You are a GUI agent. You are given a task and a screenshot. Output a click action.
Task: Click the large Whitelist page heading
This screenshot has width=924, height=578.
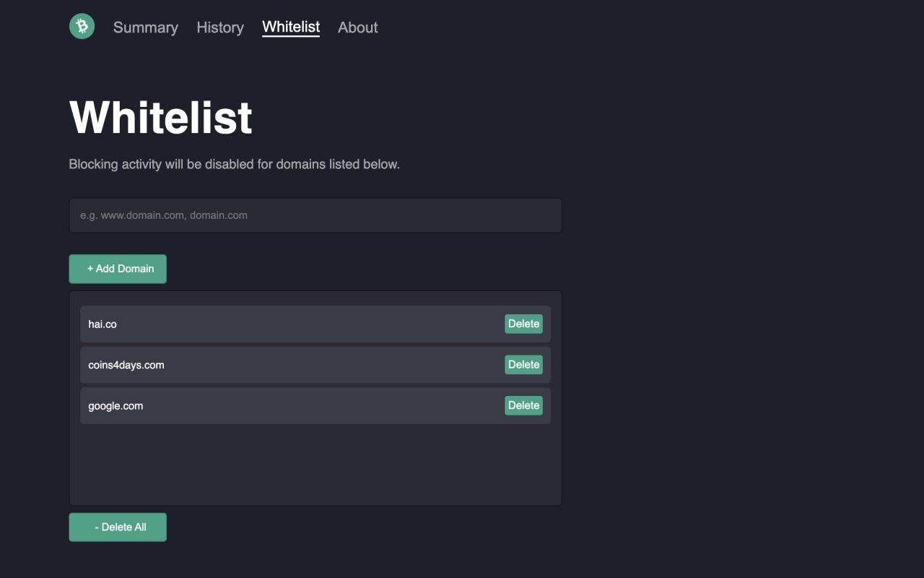(x=161, y=117)
